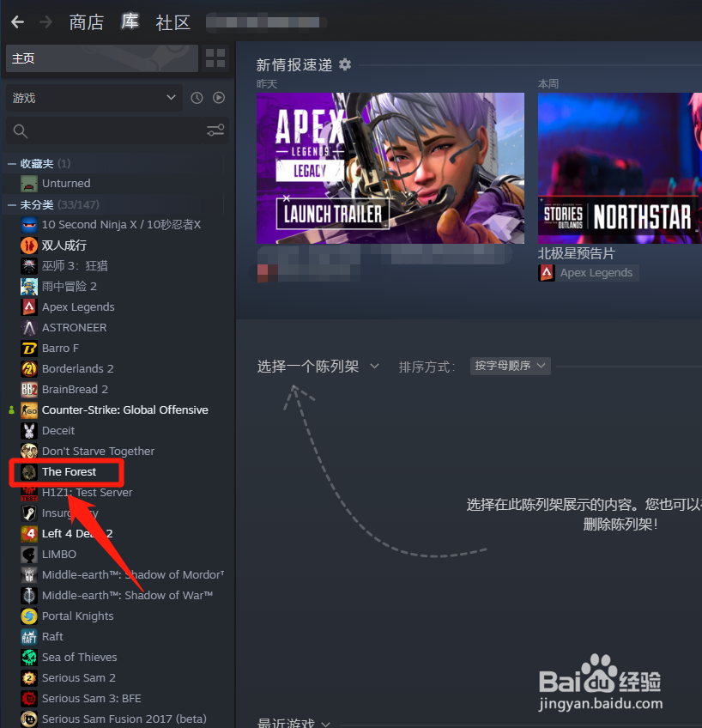Click the Raft game icon
Viewport: 702px width, 728px height.
[x=29, y=636]
